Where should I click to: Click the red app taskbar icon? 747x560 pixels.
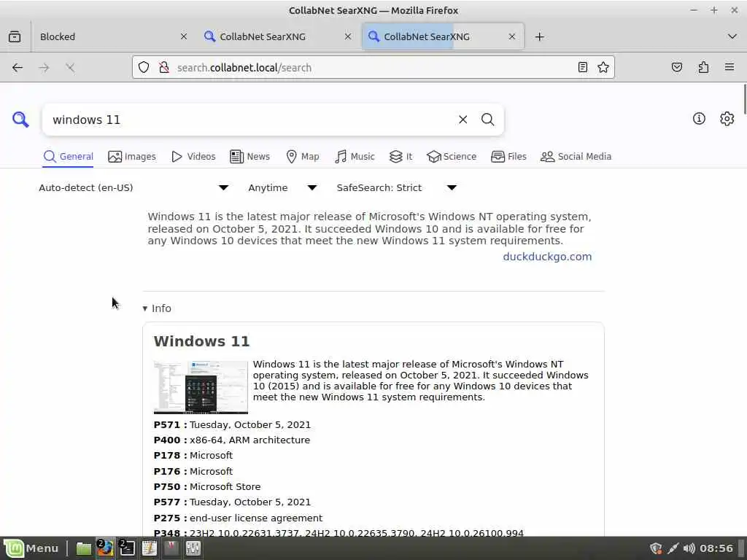pyautogui.click(x=171, y=548)
